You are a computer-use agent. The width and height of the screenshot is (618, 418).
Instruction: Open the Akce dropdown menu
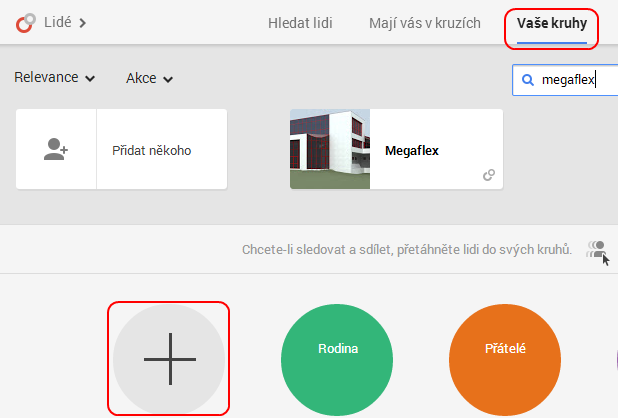(149, 78)
